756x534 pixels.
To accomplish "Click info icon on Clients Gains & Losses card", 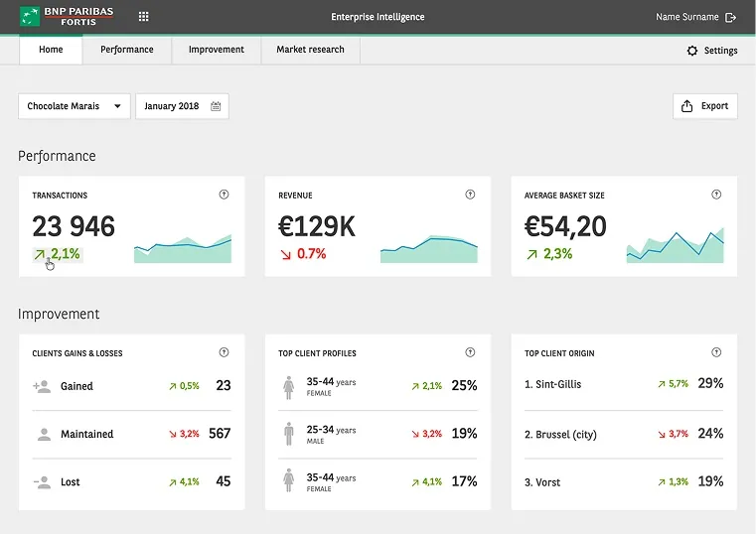I will (224, 352).
